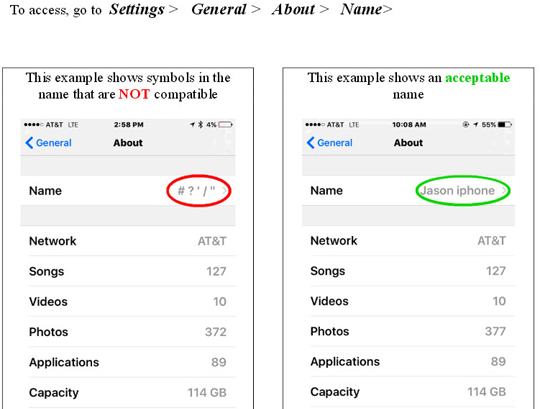Click the Network row showing AT&T on left
The width and height of the screenshot is (540, 409).
pos(128,241)
